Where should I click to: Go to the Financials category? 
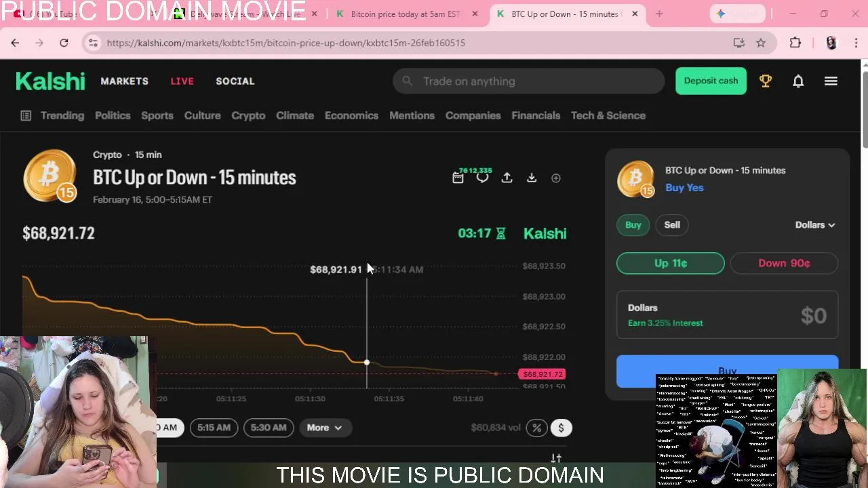tap(536, 115)
